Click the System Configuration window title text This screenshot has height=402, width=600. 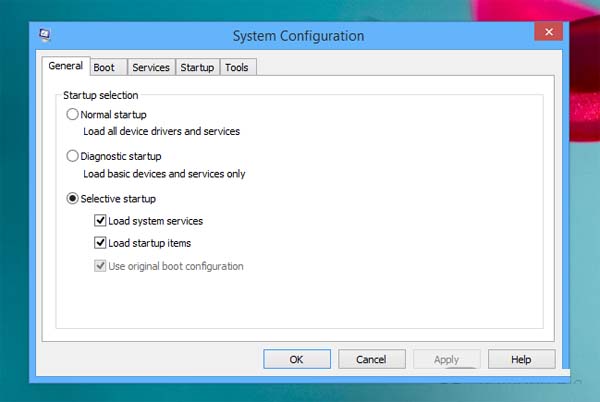(298, 36)
